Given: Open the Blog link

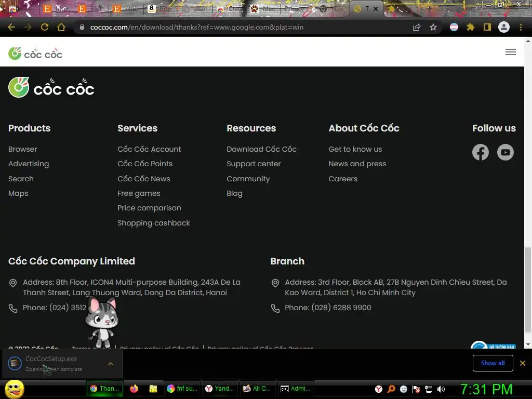Looking at the screenshot, I should pos(234,193).
